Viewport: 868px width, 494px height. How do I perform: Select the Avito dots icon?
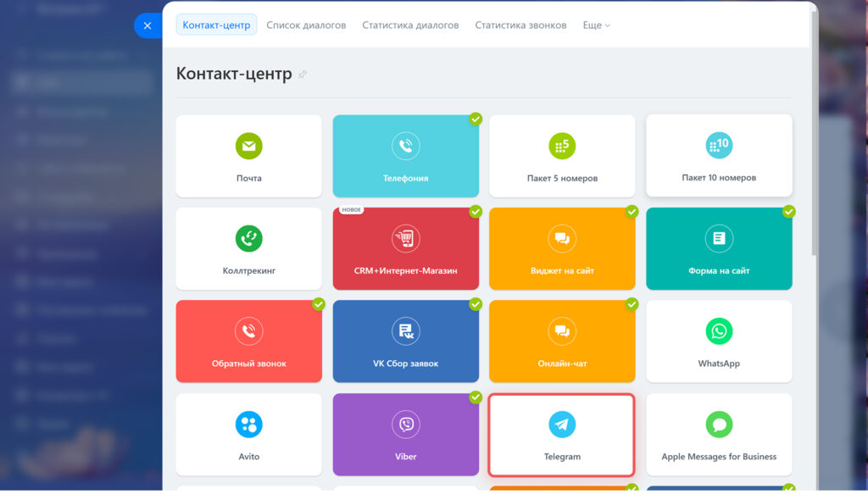pyautogui.click(x=248, y=425)
